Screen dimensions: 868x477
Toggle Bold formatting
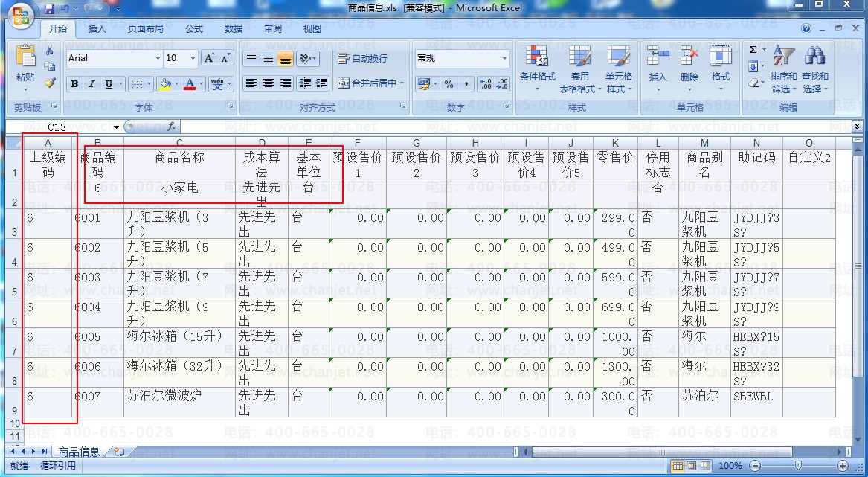74,84
